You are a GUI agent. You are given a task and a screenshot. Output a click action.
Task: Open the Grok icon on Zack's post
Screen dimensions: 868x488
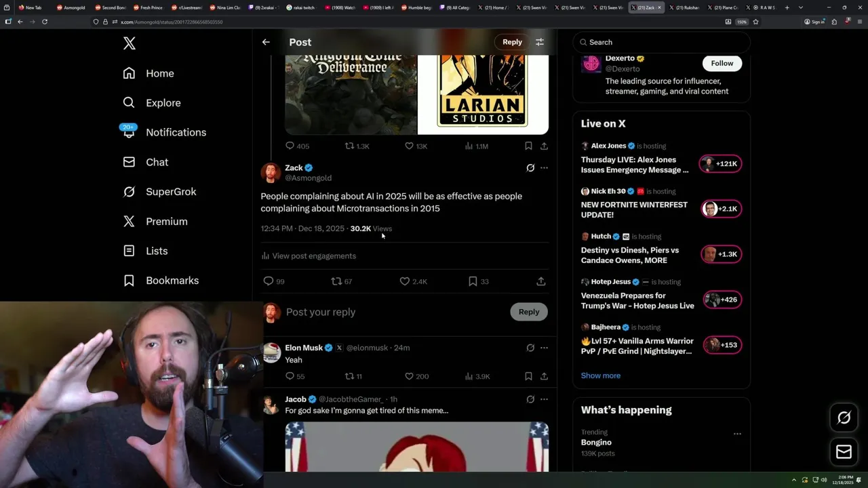click(x=530, y=167)
